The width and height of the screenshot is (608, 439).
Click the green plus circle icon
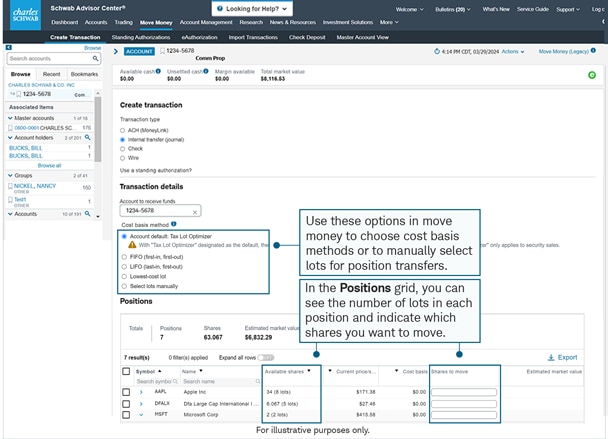pos(592,75)
